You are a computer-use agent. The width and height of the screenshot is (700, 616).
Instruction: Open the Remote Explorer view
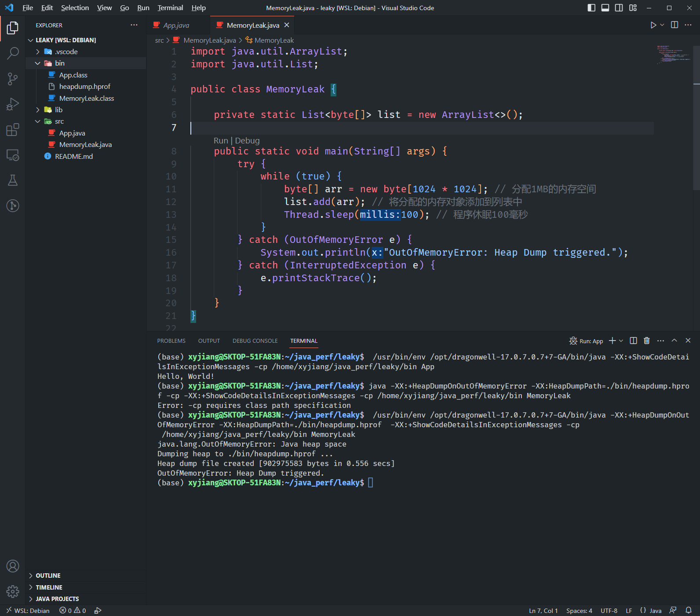coord(13,155)
